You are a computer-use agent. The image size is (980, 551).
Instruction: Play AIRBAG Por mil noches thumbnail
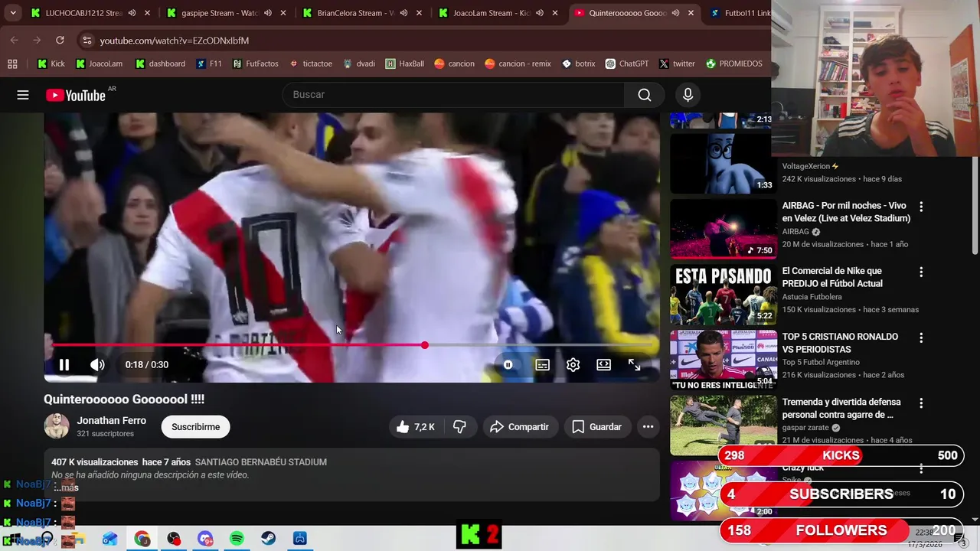click(x=723, y=229)
